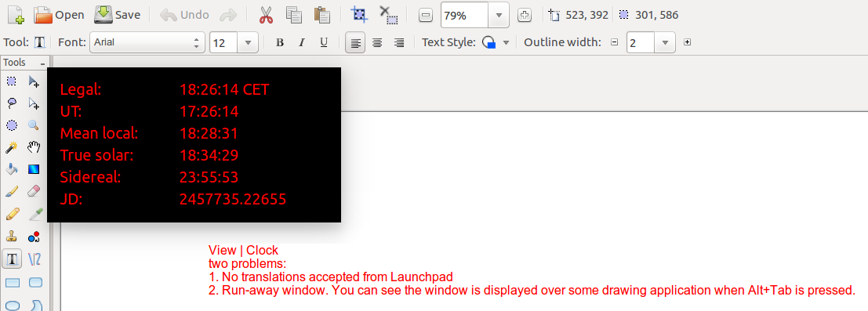The height and width of the screenshot is (311, 868).
Task: Click the Crop to Selection icon
Action: [x=360, y=15]
